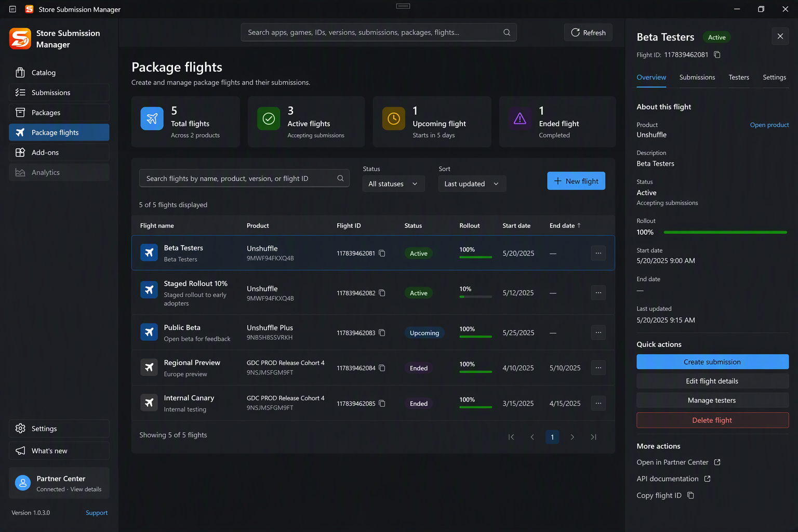Click the New flight button
The image size is (798, 532).
[576, 181]
